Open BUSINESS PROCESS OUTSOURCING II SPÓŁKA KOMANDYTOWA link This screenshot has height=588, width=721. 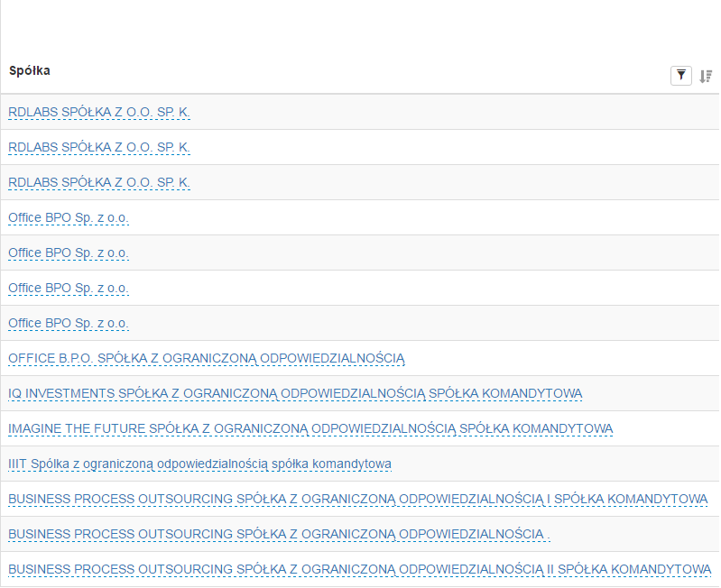point(359,570)
